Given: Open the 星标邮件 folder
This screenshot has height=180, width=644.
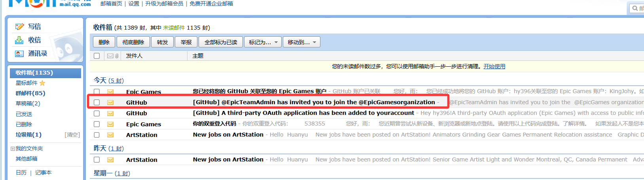Looking at the screenshot, I should click(27, 83).
